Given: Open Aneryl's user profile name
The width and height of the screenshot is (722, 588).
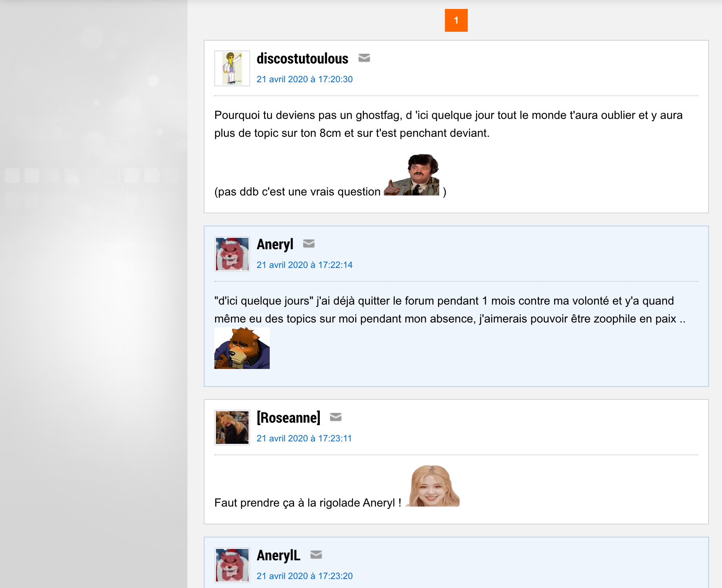Looking at the screenshot, I should click(275, 244).
